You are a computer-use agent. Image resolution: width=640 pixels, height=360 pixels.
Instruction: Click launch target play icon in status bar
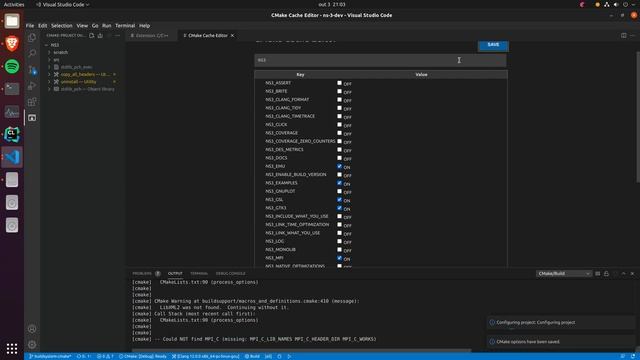coord(289,356)
